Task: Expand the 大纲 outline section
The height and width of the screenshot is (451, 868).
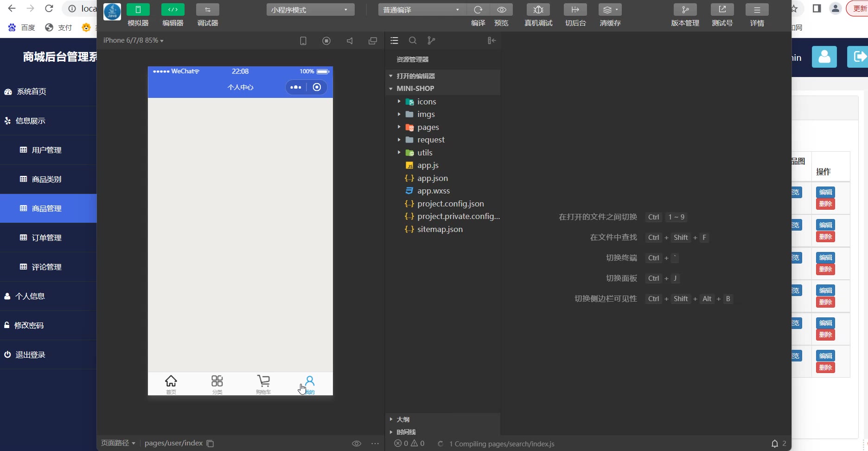Action: (x=443, y=419)
